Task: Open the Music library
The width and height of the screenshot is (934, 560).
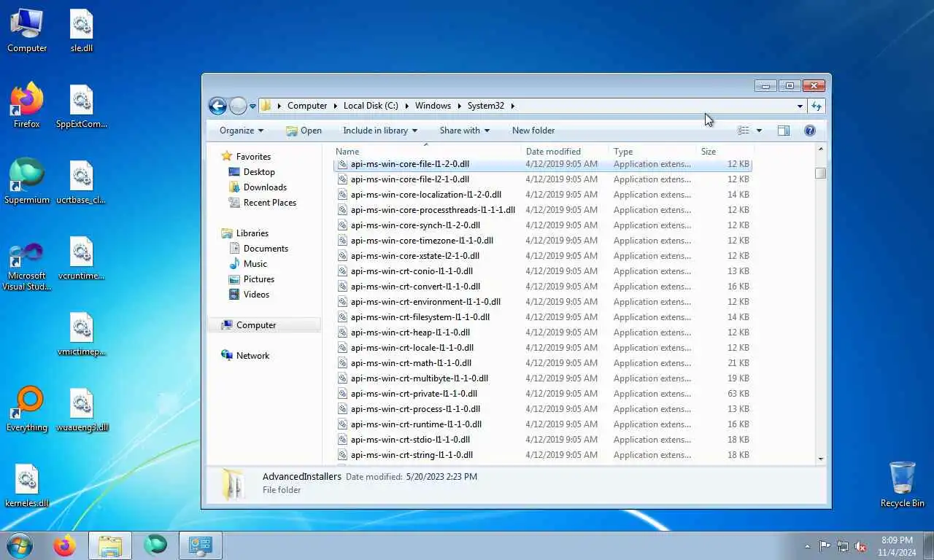Action: coord(255,264)
